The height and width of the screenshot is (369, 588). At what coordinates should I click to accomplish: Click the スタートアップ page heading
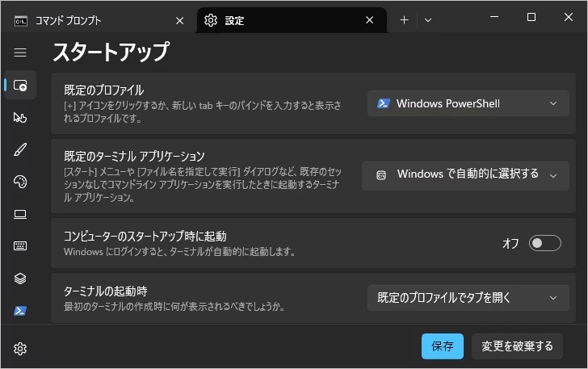pos(111,52)
